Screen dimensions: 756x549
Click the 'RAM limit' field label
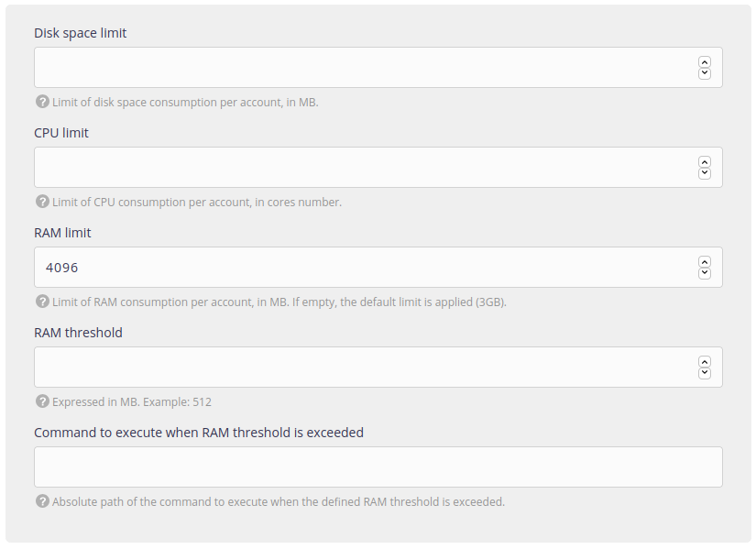point(62,233)
